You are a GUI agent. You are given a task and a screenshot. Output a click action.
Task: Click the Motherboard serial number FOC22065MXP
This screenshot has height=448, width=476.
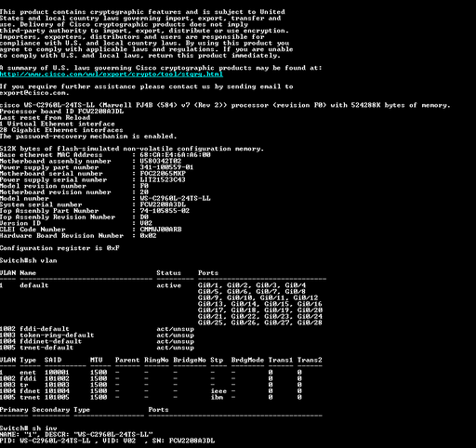tap(163, 174)
